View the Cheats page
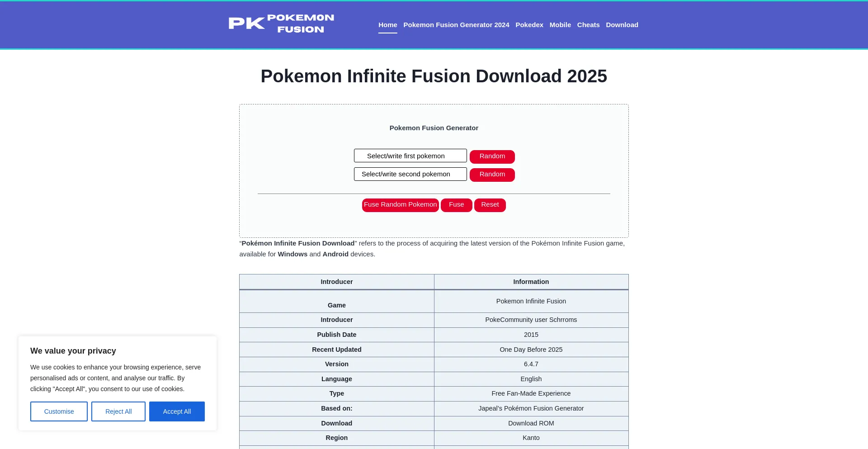Screen dimensions: 868x449 tap(588, 25)
